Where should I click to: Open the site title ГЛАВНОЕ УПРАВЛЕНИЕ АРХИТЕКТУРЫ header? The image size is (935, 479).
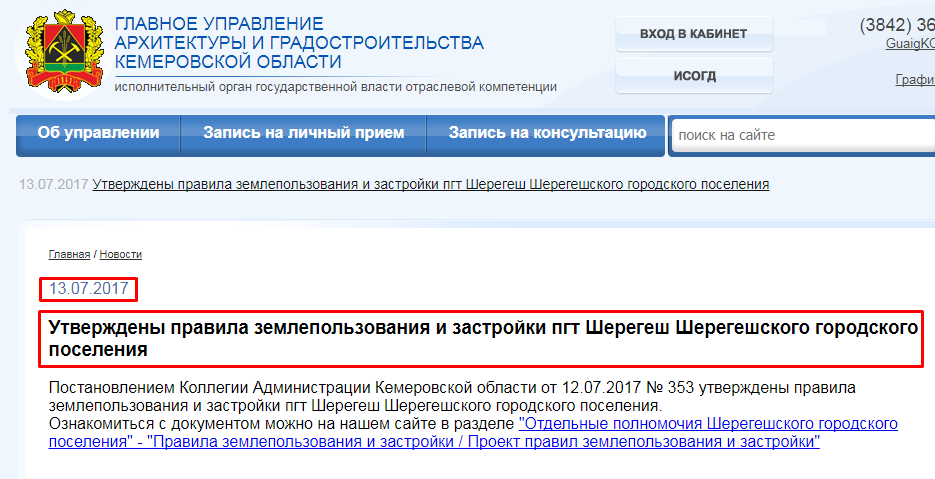coord(299,42)
